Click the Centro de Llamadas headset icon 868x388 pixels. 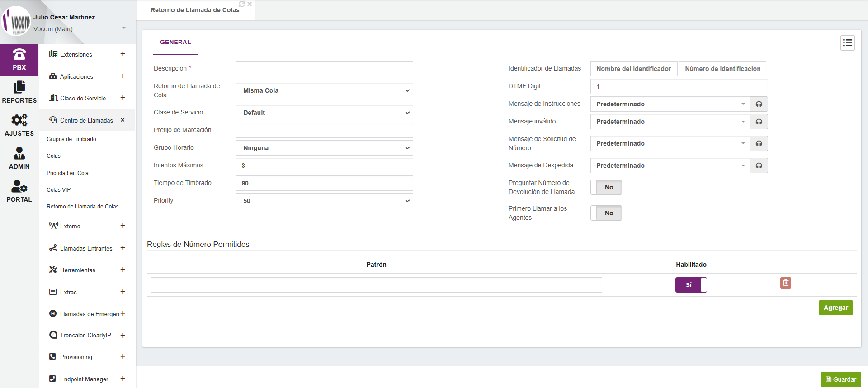coord(53,120)
